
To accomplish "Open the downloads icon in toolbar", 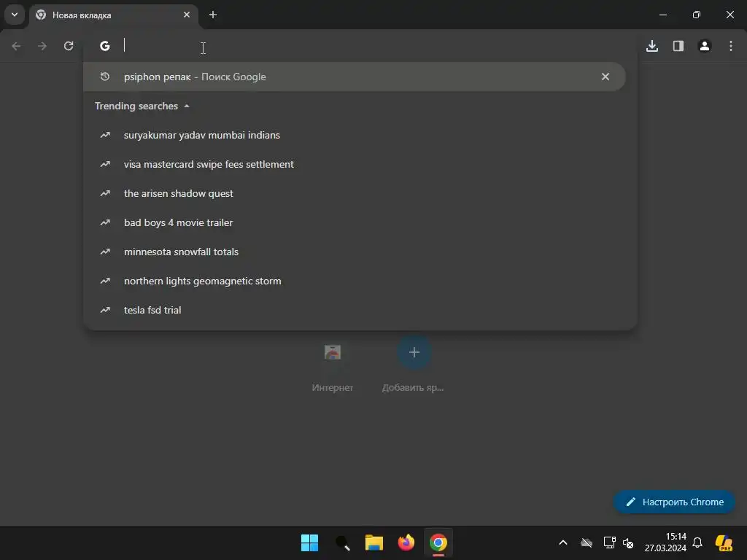I will pyautogui.click(x=651, y=46).
